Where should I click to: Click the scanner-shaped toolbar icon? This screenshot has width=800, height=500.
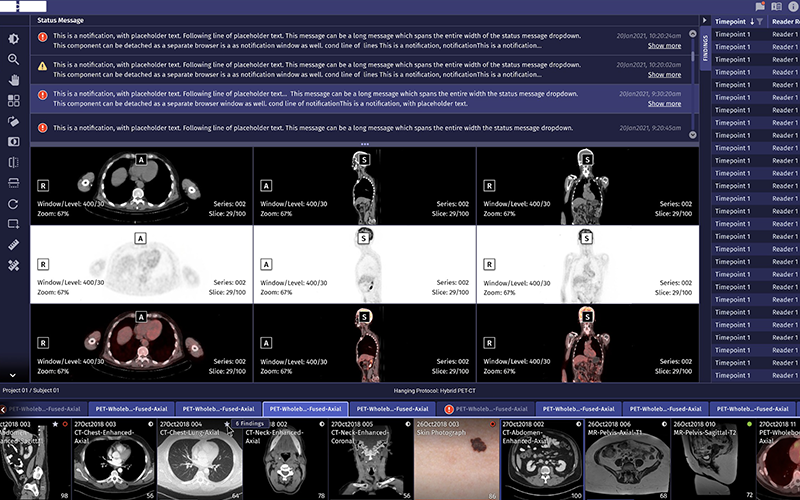click(x=14, y=183)
